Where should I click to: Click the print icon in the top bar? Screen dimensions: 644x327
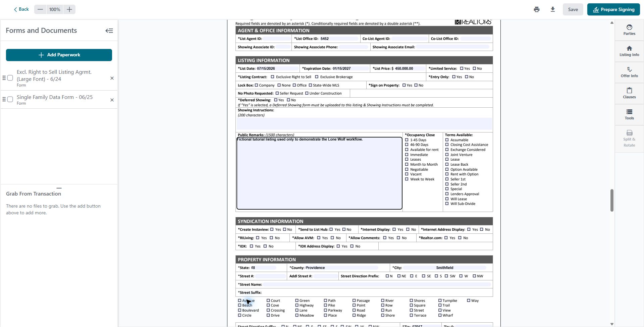(x=537, y=9)
